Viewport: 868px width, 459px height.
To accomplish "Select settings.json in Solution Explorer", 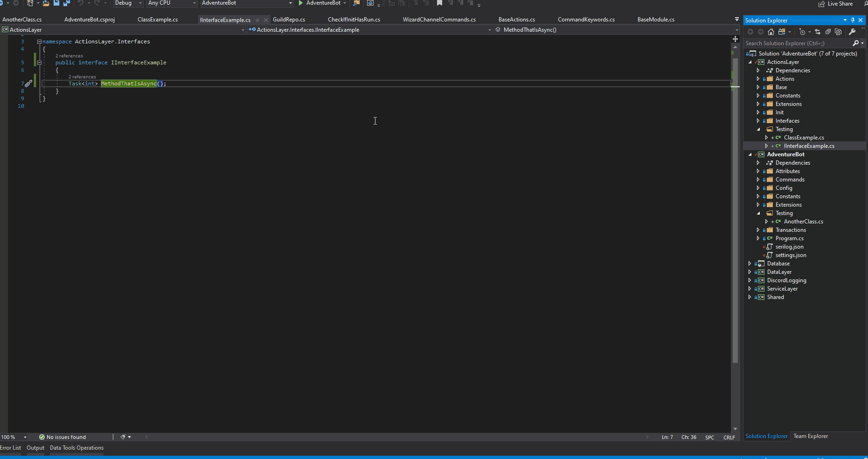I will [791, 255].
